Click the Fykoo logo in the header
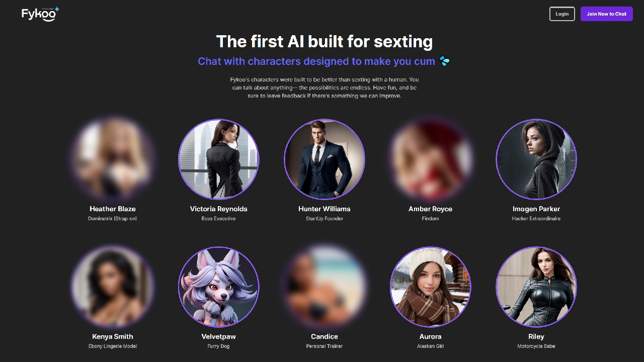This screenshot has height=362, width=644. (40, 14)
